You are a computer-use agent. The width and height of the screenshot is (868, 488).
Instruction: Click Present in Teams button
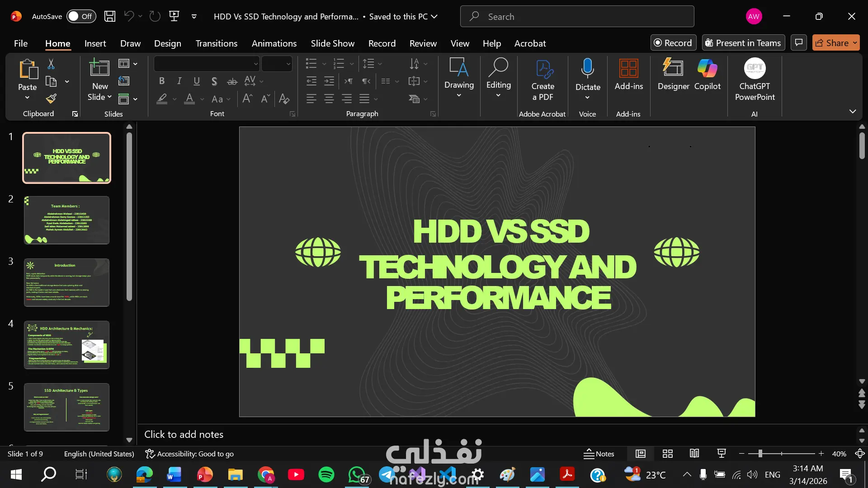coord(743,42)
